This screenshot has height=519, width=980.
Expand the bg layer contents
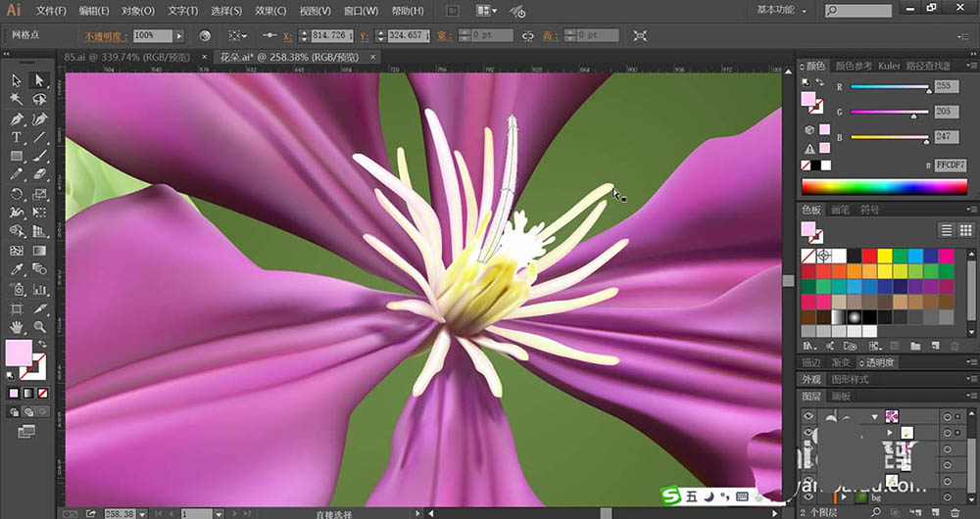pos(845,496)
